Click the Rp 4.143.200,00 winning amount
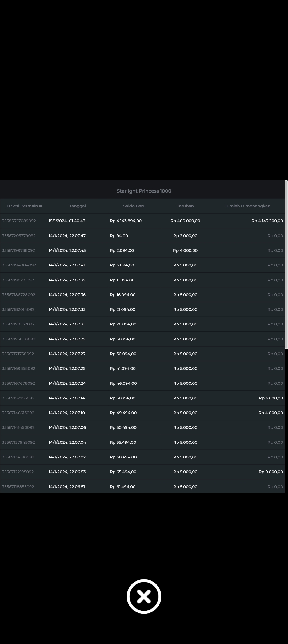 click(x=267, y=221)
